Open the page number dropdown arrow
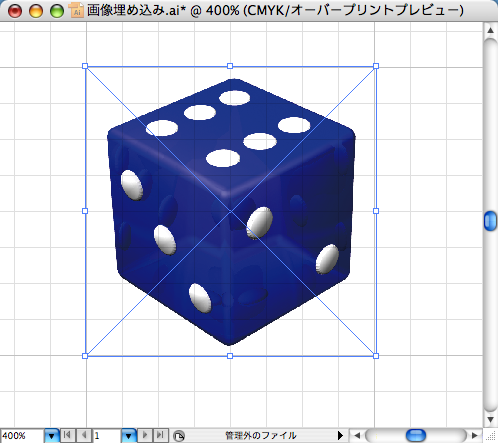This screenshot has height=443, width=498. coord(129,435)
